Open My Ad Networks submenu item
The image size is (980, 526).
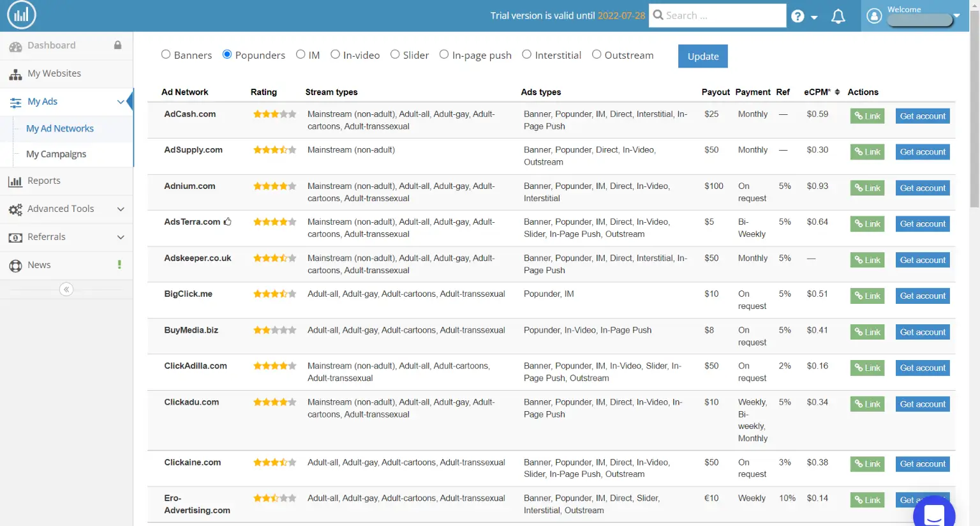click(x=60, y=128)
